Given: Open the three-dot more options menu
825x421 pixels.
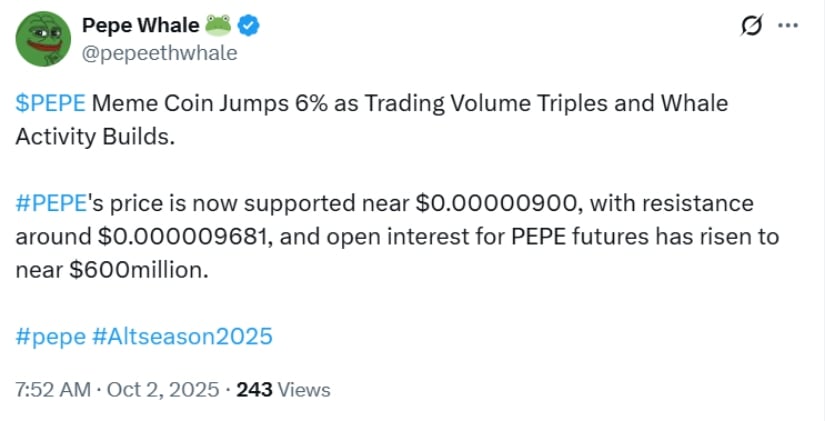Looking at the screenshot, I should 788,27.
